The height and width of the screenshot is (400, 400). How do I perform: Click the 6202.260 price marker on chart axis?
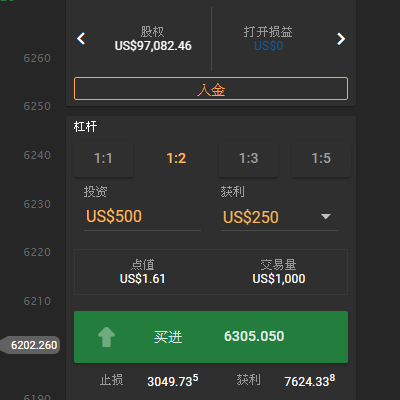tap(31, 345)
